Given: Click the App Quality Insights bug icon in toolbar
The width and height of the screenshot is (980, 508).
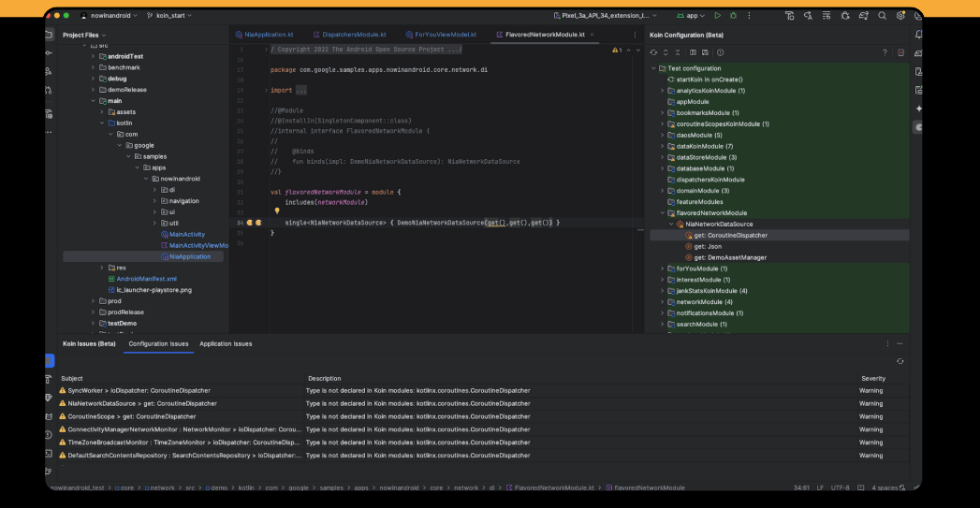Looking at the screenshot, I should click(x=845, y=16).
